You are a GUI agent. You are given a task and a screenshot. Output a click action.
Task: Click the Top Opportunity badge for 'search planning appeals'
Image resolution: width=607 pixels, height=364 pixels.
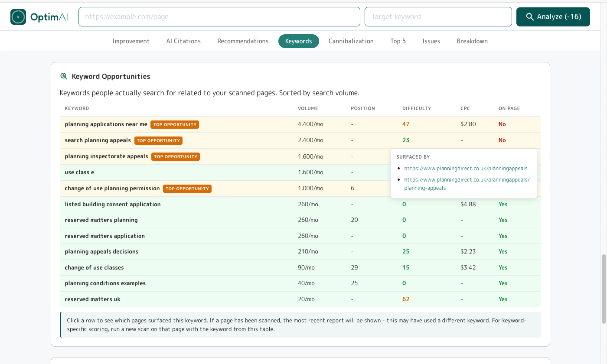tap(158, 140)
